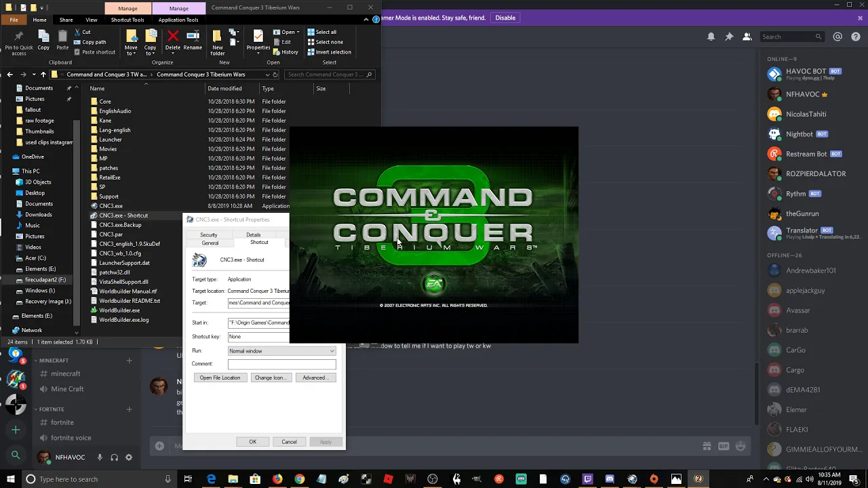Viewport: 868px width, 488px height.
Task: Switch to Details tab in properties dialog
Action: pyautogui.click(x=253, y=235)
